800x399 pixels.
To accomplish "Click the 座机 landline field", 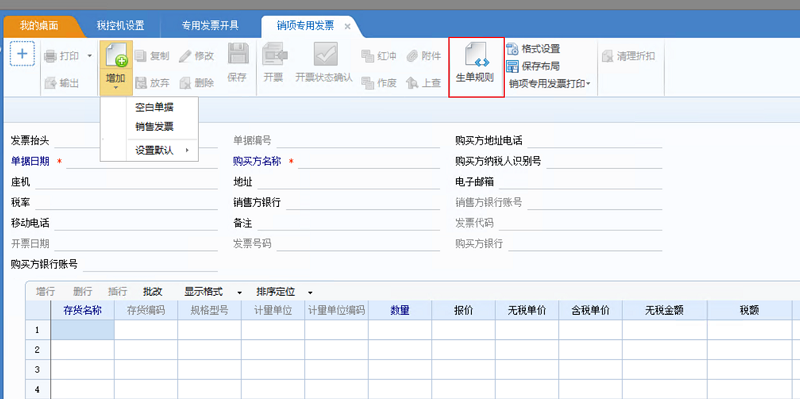I will pyautogui.click(x=126, y=183).
